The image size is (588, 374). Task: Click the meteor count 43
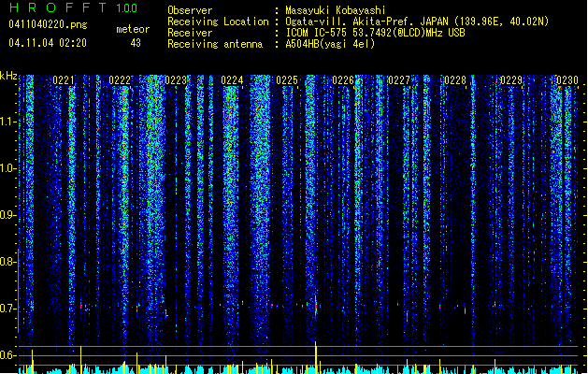[x=136, y=43]
